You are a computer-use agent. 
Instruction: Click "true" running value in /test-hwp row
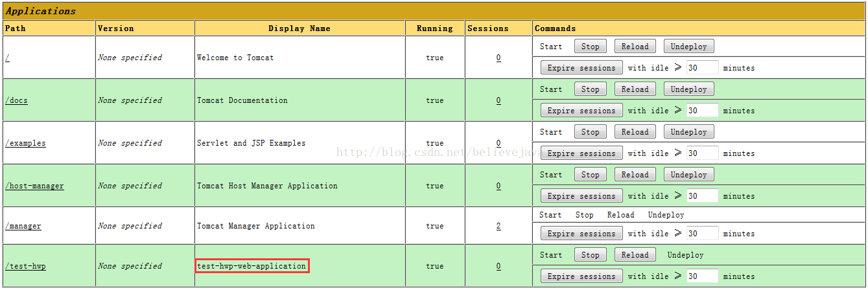435,266
